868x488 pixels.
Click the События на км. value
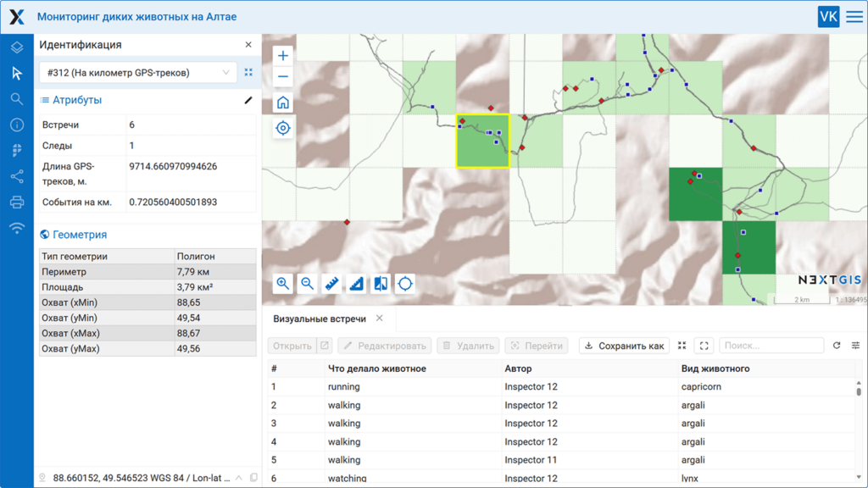pos(173,202)
